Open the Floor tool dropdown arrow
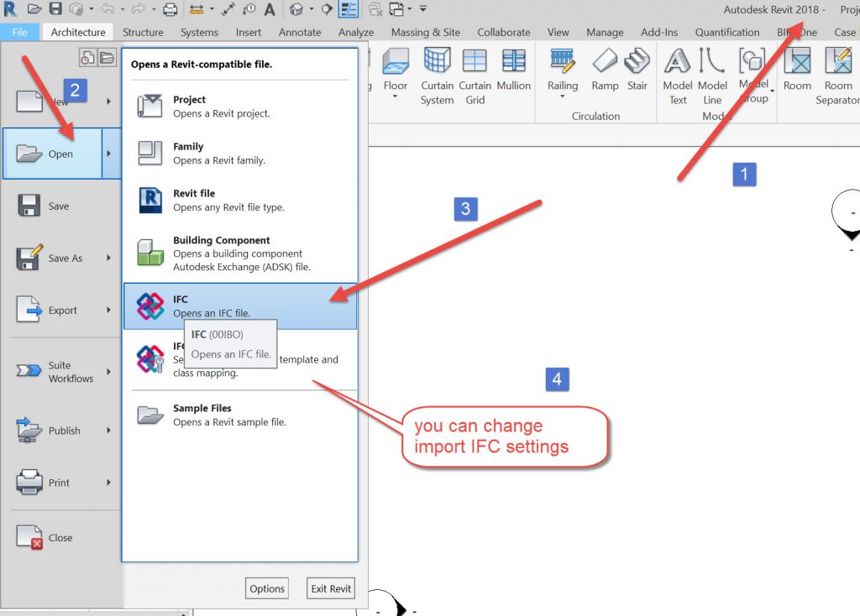 [396, 97]
